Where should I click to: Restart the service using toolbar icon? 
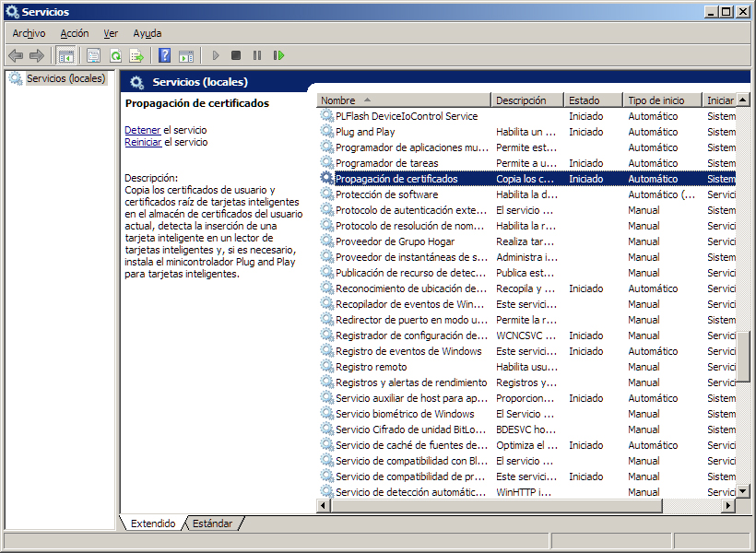pos(278,56)
